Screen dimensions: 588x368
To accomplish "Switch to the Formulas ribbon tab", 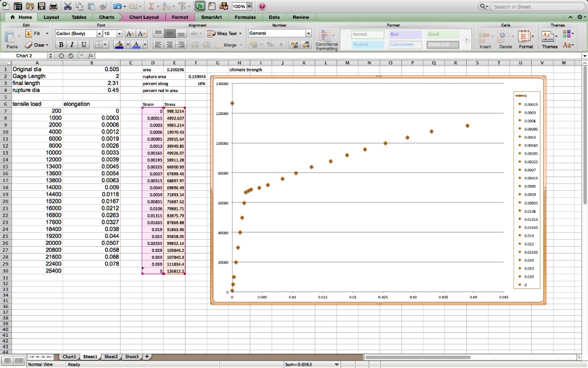I will coord(246,17).
